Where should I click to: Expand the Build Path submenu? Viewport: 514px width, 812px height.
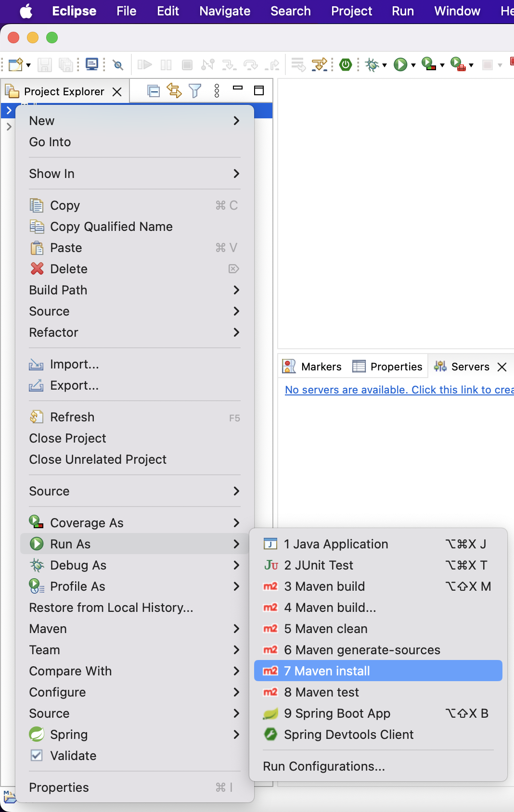[135, 290]
